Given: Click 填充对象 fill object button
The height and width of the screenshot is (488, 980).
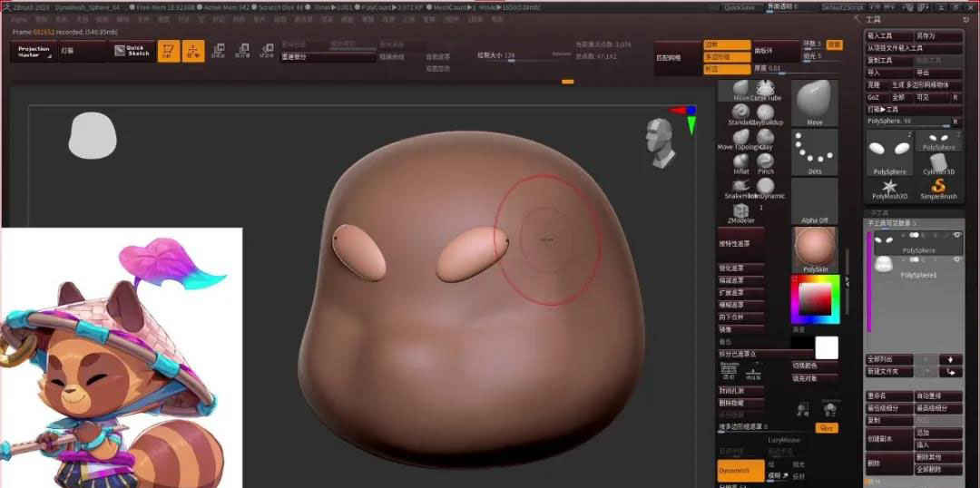Looking at the screenshot, I should tap(814, 378).
